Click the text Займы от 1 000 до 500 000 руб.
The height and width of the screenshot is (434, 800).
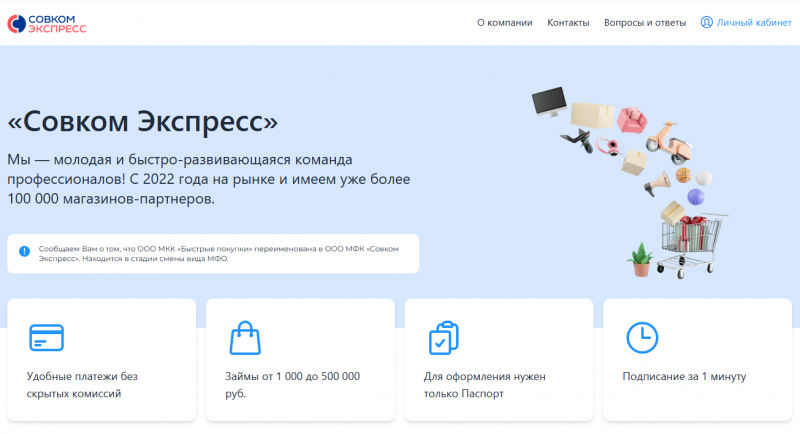pyautogui.click(x=292, y=385)
